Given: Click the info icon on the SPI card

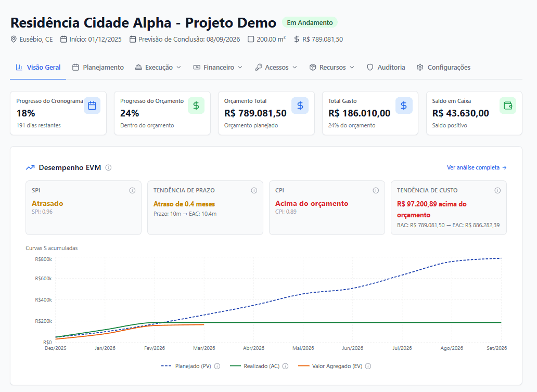Looking at the screenshot, I should point(132,190).
